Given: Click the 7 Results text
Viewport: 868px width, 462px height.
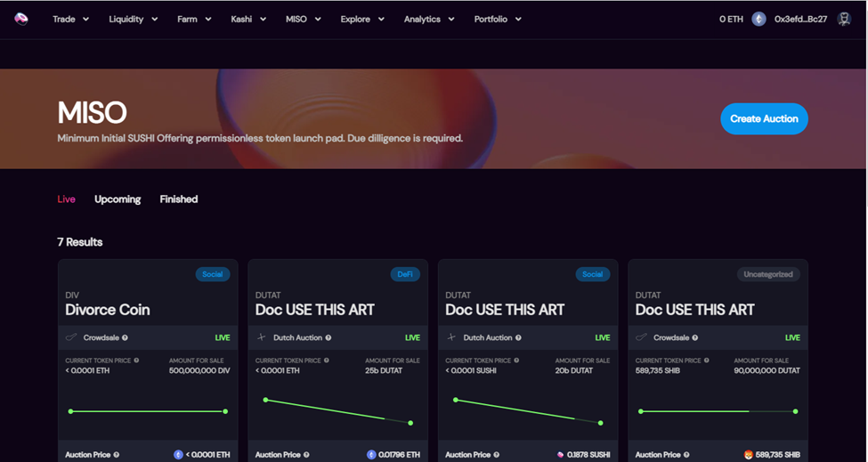Looking at the screenshot, I should (80, 242).
